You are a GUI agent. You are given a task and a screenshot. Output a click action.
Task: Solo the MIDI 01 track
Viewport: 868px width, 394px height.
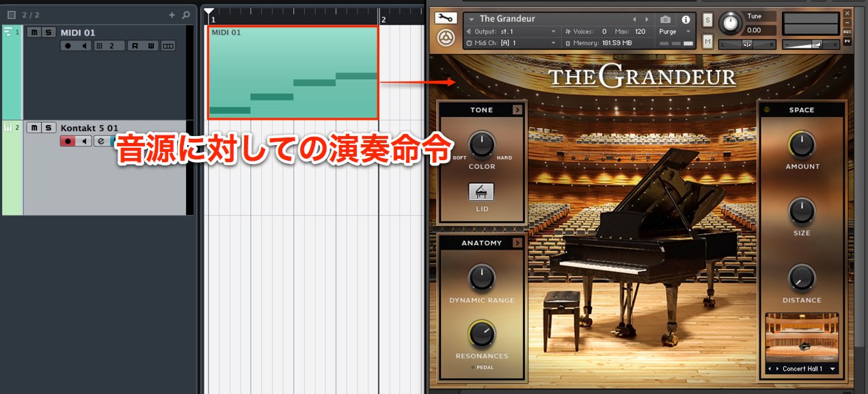[48, 32]
